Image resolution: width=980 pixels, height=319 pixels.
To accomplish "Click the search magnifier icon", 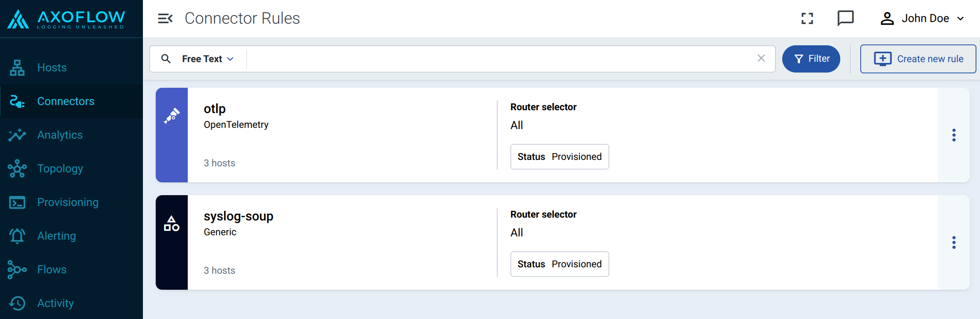I will (166, 59).
